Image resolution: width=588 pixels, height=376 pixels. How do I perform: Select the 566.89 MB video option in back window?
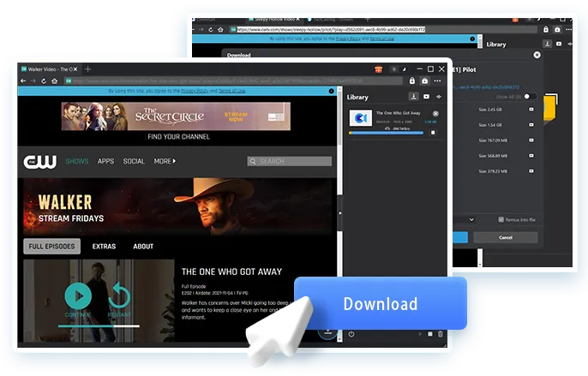coord(531,156)
